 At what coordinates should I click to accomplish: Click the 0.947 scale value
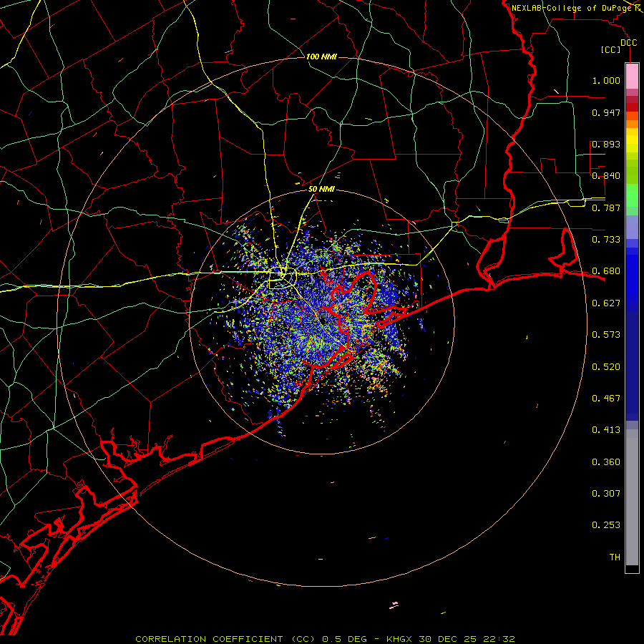606,112
